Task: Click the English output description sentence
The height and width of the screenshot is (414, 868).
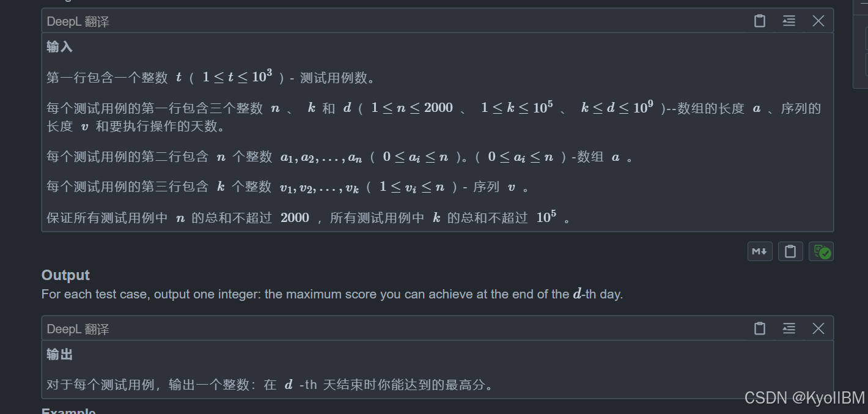Action: [x=332, y=294]
